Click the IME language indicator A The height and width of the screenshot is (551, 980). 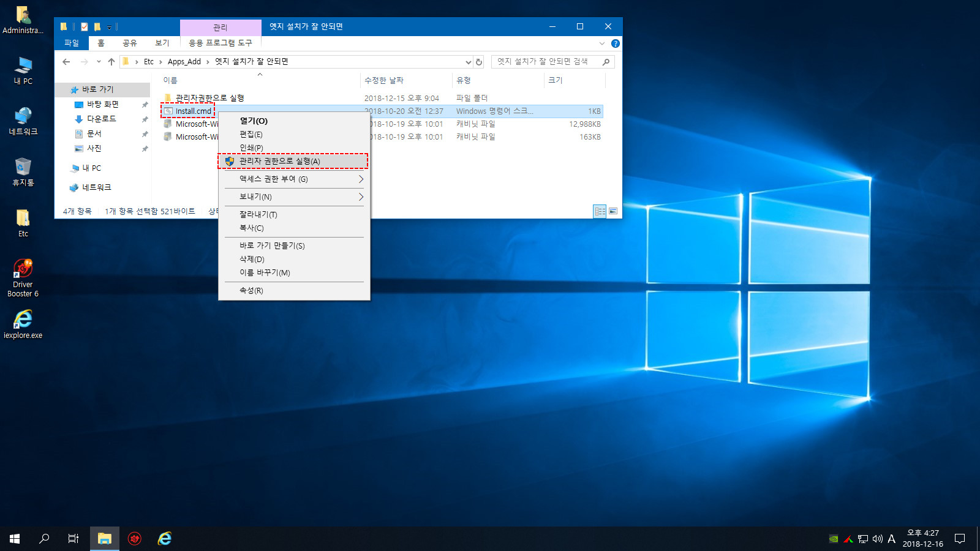coord(891,539)
